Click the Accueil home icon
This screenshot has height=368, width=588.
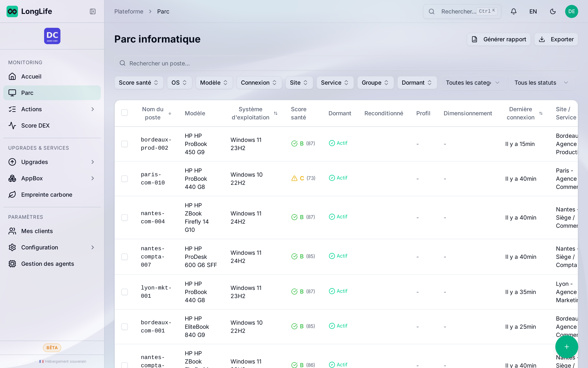click(12, 76)
